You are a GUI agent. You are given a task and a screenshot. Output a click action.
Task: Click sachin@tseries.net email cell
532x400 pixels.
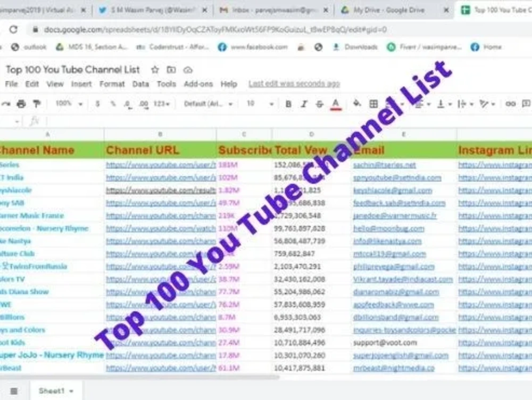404,165
